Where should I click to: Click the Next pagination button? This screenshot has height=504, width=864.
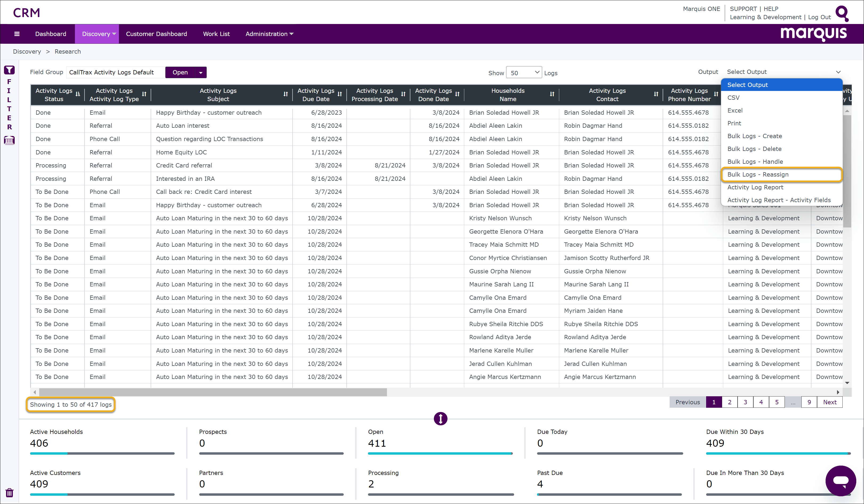point(830,402)
